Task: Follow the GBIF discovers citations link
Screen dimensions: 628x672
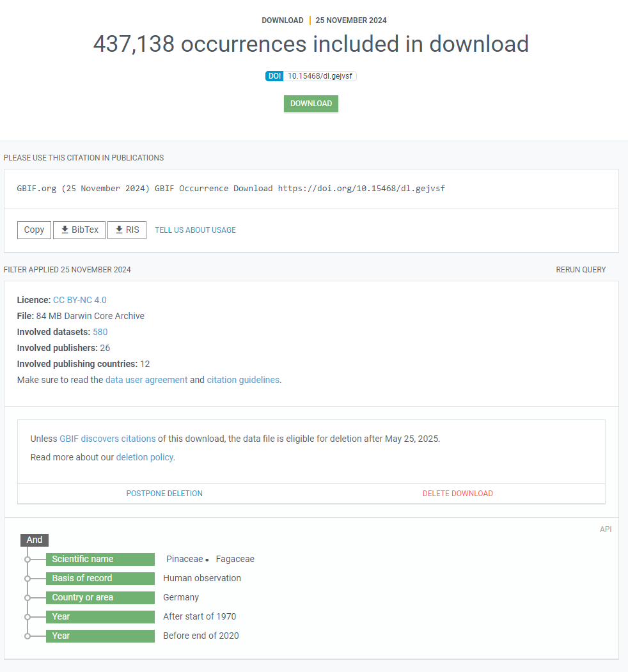Action: [107, 439]
